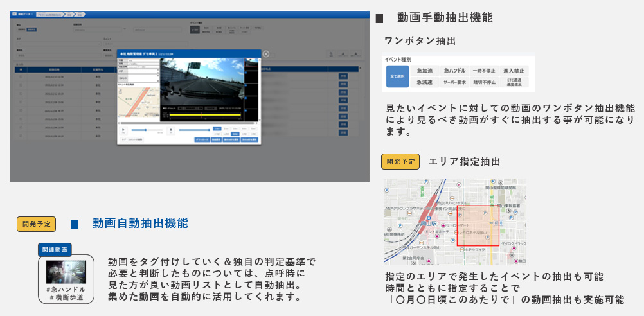The width and height of the screenshot is (644, 316).
Task: Click the event location map in the dialog
Action: (138, 102)
